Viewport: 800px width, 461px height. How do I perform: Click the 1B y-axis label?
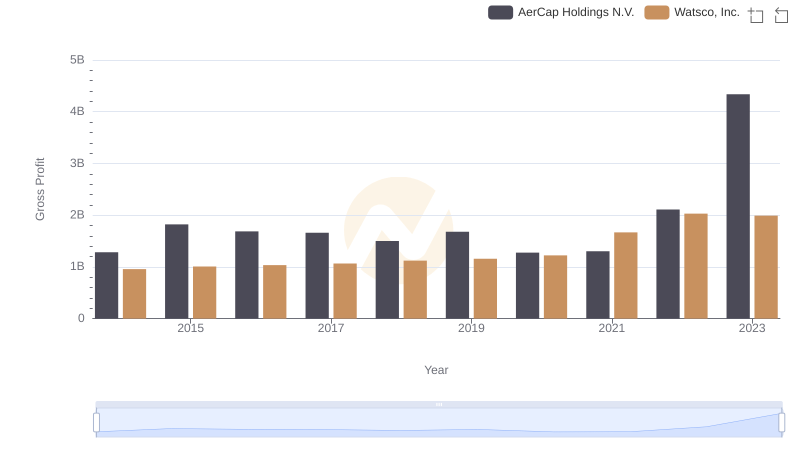[77, 267]
